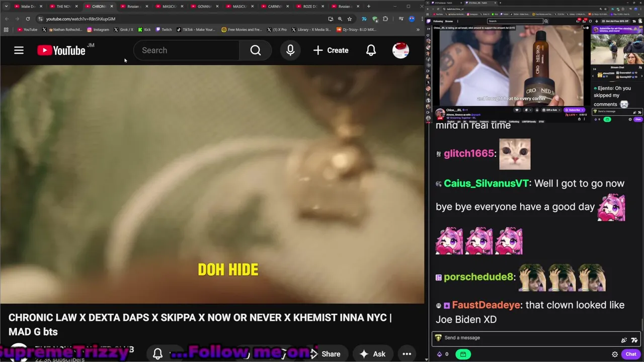Show more bookmarks chevron in YouTube window
The width and height of the screenshot is (644, 362).
pyautogui.click(x=418, y=30)
